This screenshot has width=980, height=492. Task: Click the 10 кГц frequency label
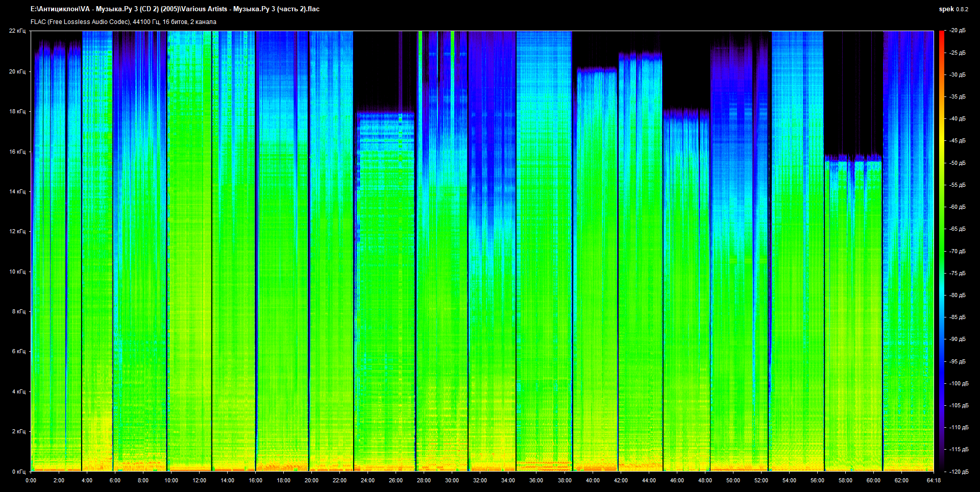point(17,272)
